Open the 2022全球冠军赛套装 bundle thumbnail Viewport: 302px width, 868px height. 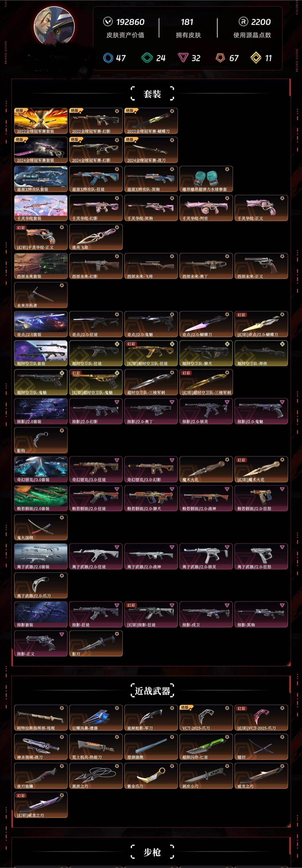point(41,121)
